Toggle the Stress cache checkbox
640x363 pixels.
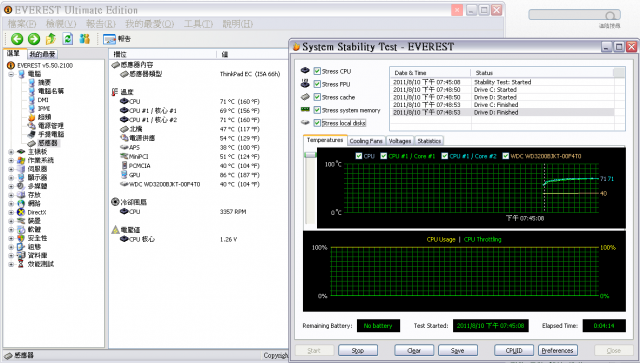[317, 97]
